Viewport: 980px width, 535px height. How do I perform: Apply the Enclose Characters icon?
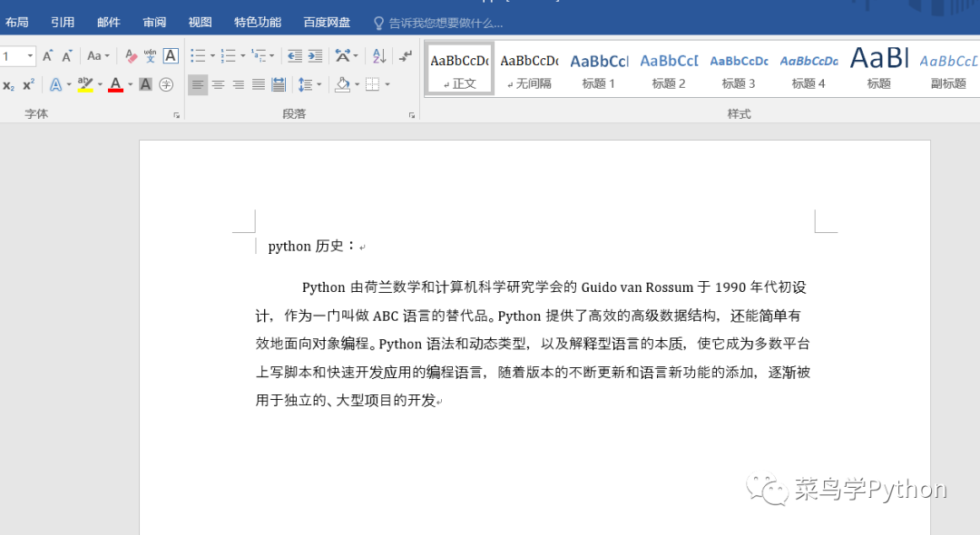(167, 84)
